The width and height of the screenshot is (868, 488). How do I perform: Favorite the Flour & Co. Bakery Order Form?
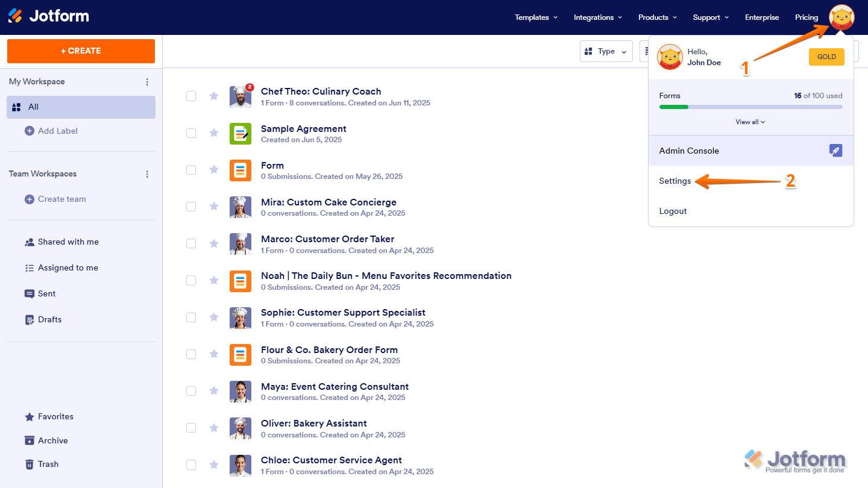click(x=214, y=354)
